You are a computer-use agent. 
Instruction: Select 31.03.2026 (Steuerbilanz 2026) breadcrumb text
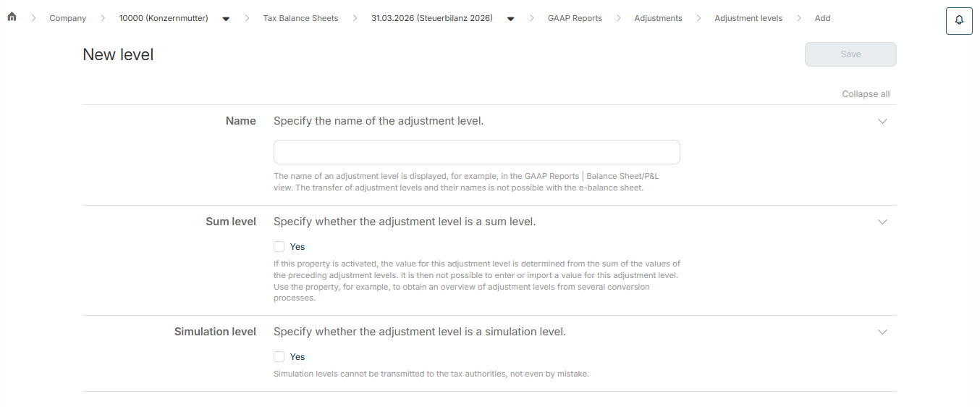[x=432, y=18]
